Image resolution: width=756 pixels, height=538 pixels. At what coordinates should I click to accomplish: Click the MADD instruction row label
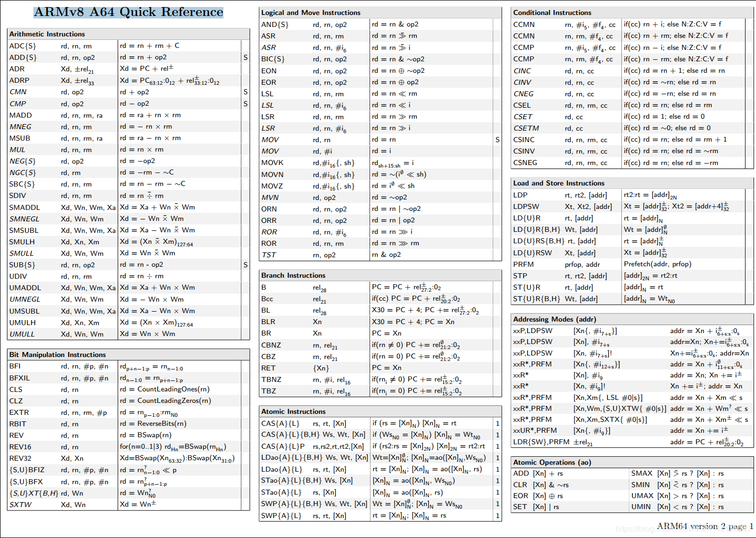click(x=20, y=115)
